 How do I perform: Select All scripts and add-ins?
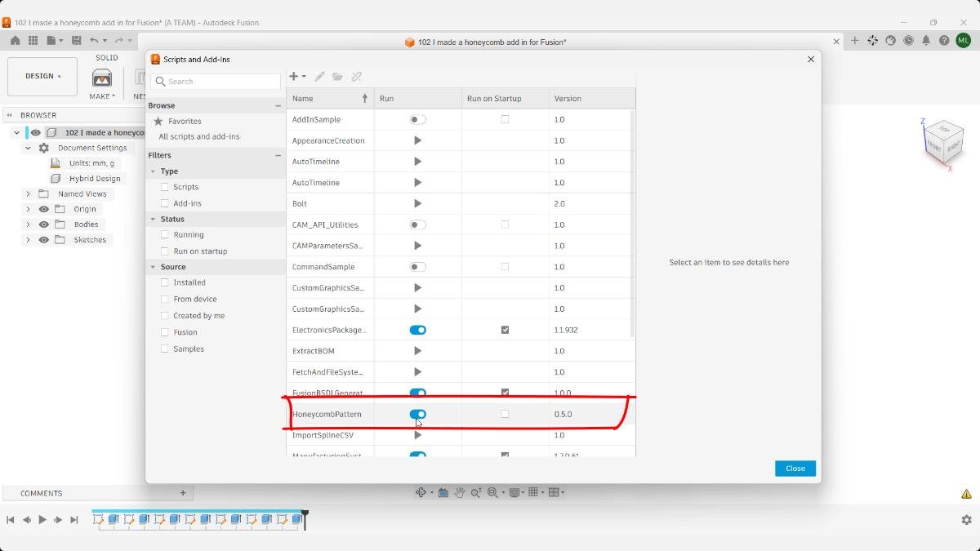[x=199, y=136]
